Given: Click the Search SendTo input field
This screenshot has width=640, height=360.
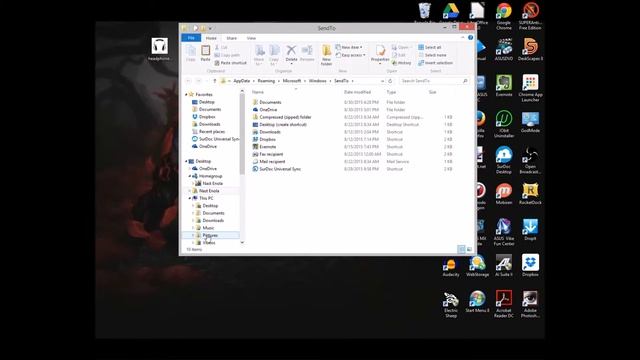Looking at the screenshot, I should 435,81.
